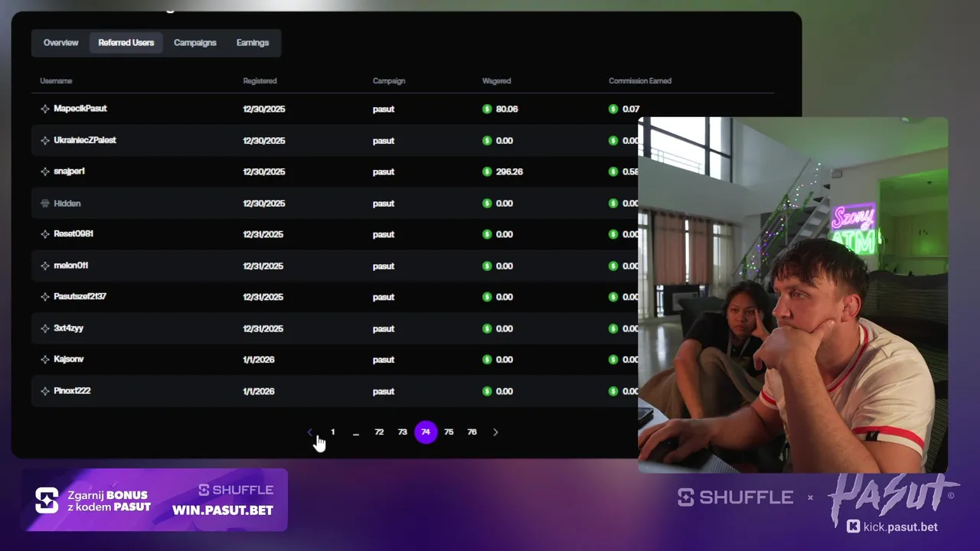
Task: Open the pagination ellipsis
Action: [x=356, y=432]
